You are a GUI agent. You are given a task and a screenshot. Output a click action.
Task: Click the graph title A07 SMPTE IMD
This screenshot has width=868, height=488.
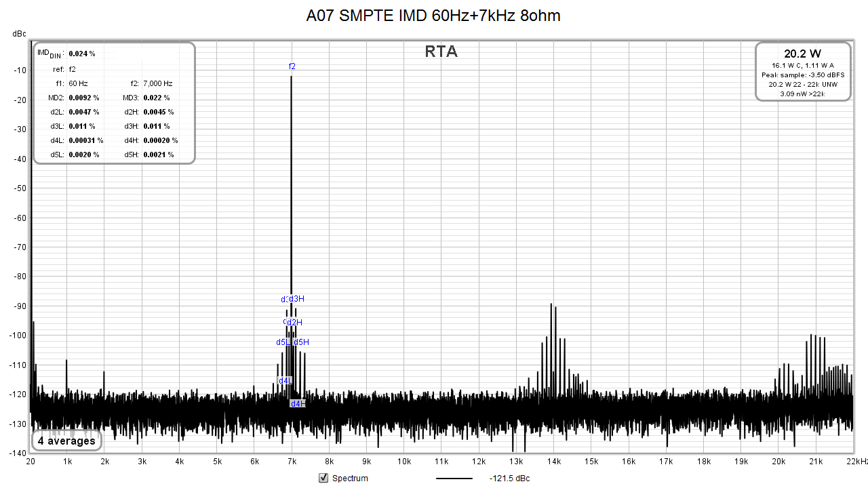(434, 16)
